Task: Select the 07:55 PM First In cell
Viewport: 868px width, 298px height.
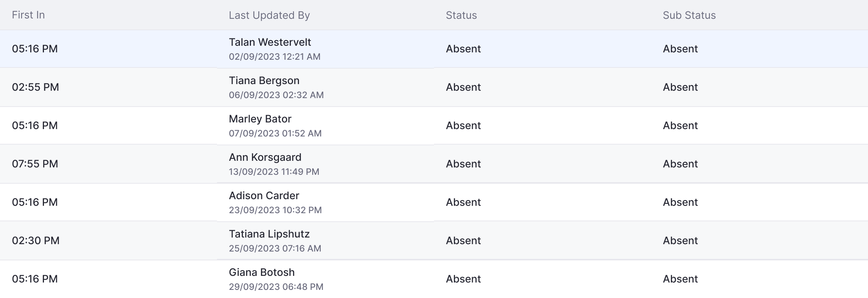Action: tap(35, 164)
